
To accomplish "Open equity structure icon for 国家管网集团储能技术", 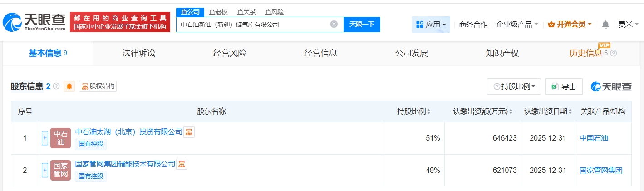I will [182, 164].
